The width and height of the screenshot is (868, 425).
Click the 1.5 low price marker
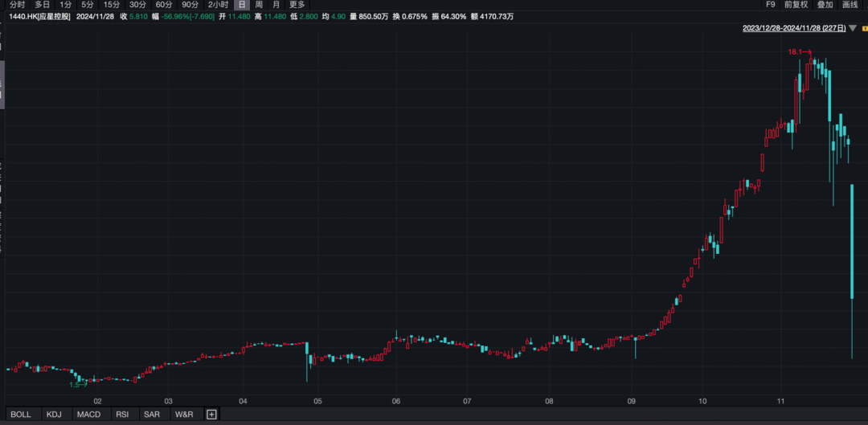tap(76, 385)
